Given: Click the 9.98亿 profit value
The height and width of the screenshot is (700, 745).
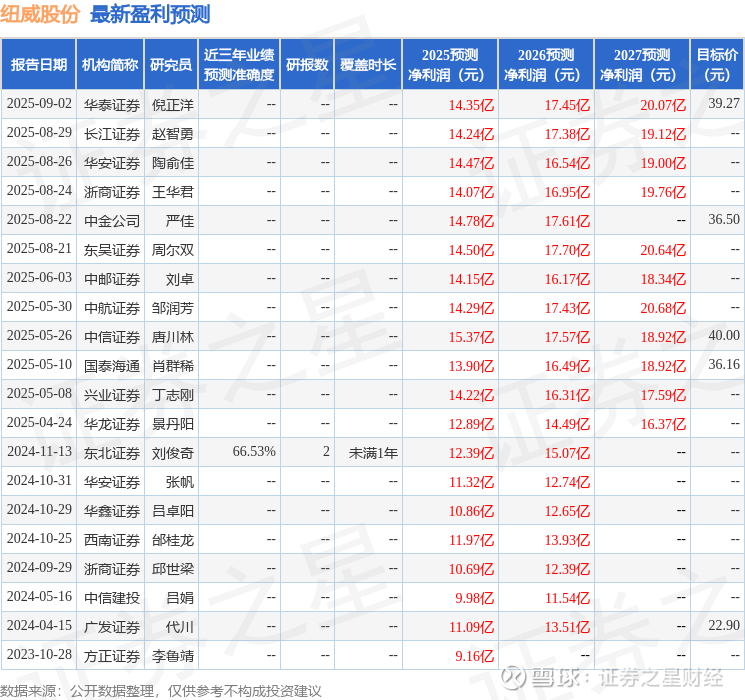Looking at the screenshot, I should pos(474,598).
